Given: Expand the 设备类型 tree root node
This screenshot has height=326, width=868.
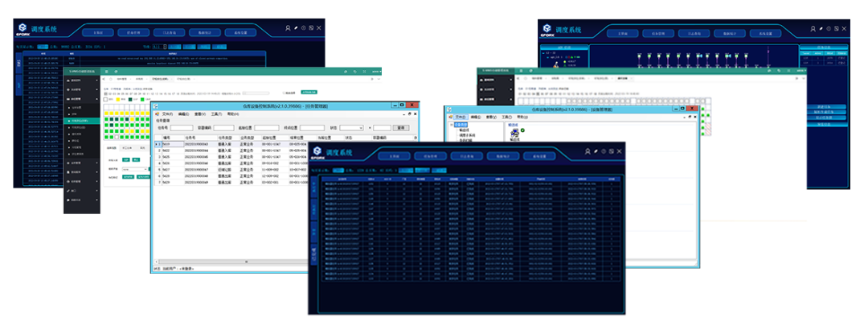Looking at the screenshot, I should (x=449, y=126).
